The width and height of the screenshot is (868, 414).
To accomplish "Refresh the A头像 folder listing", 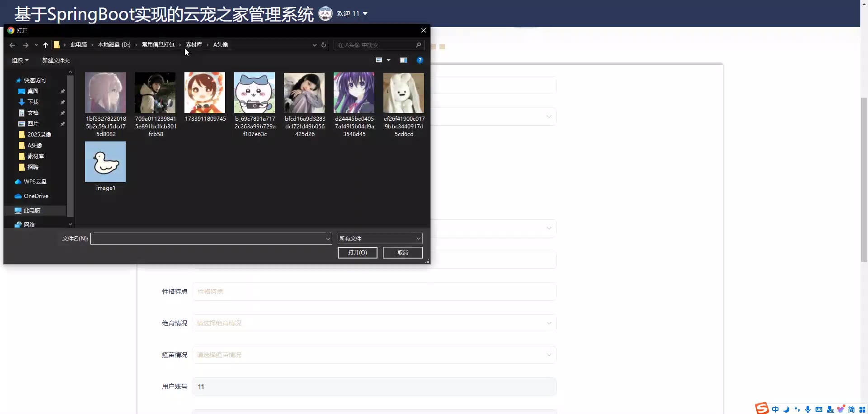I will (x=324, y=45).
